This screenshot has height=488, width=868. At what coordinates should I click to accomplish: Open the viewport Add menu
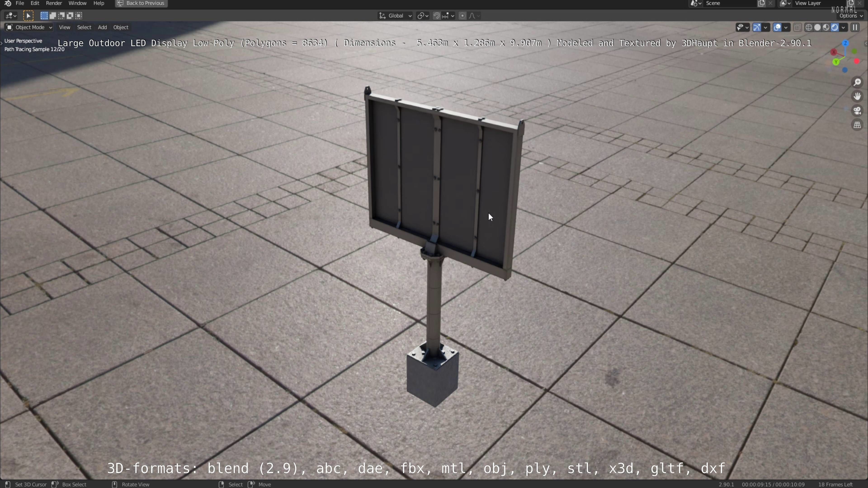pyautogui.click(x=102, y=27)
